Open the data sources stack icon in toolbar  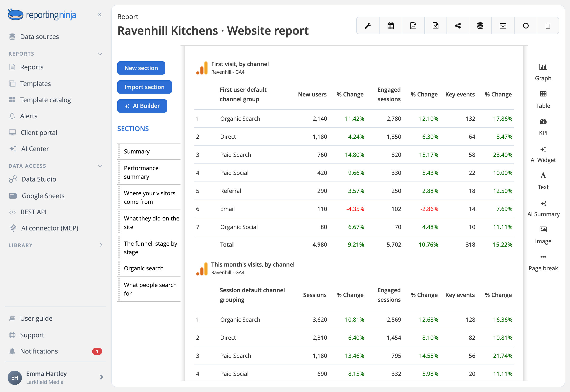coord(480,26)
